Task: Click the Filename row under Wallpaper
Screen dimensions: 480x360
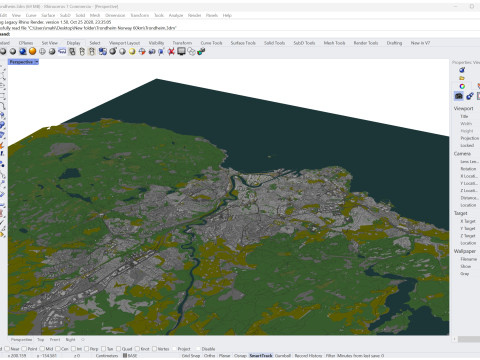Action: [469, 259]
